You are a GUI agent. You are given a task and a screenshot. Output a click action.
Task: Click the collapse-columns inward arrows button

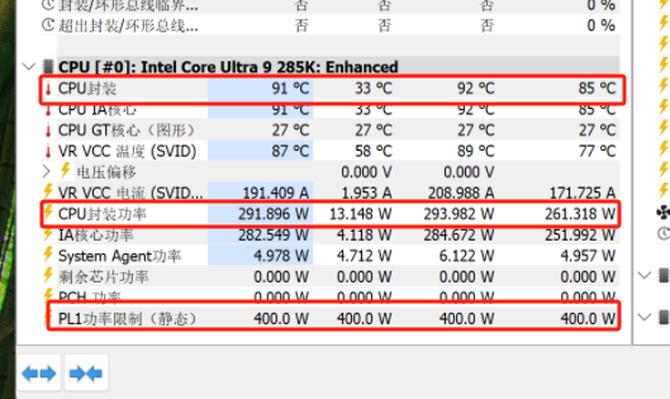pyautogui.click(x=86, y=373)
